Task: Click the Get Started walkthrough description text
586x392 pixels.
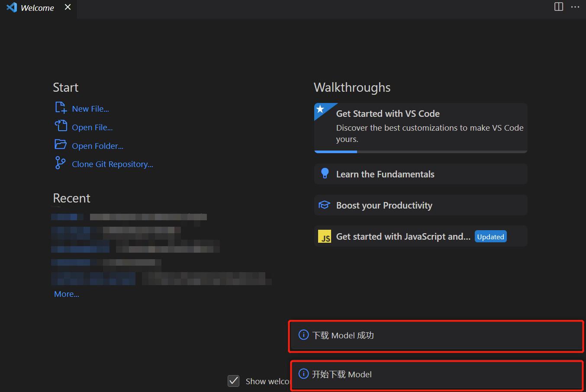Action: coord(430,133)
